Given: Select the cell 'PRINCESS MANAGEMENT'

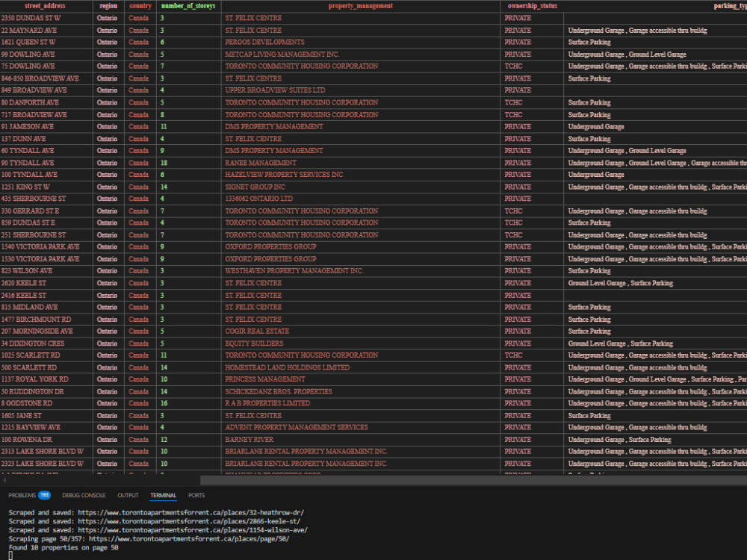Looking at the screenshot, I should (x=361, y=379).
